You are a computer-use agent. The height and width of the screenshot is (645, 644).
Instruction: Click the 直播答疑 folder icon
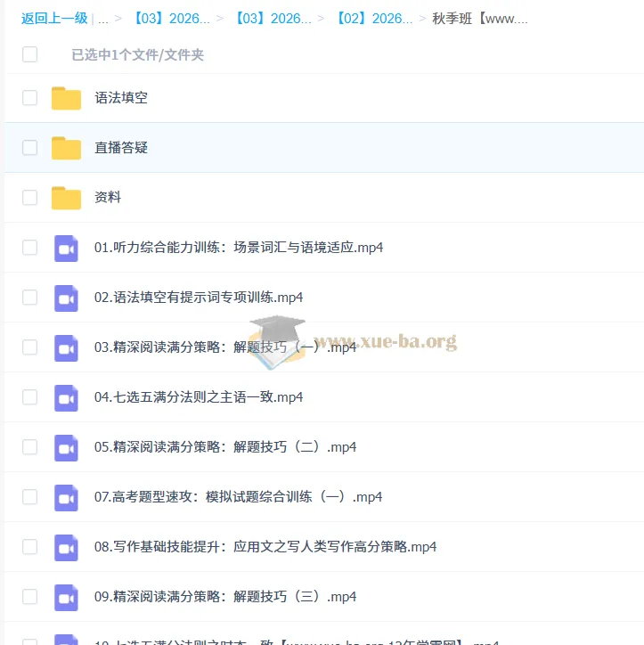(66, 148)
